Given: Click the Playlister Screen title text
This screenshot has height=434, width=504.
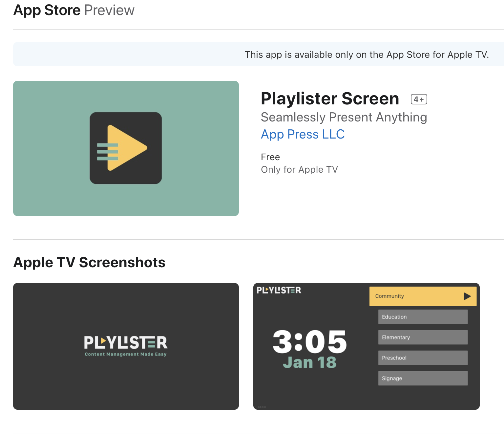Looking at the screenshot, I should tap(330, 98).
